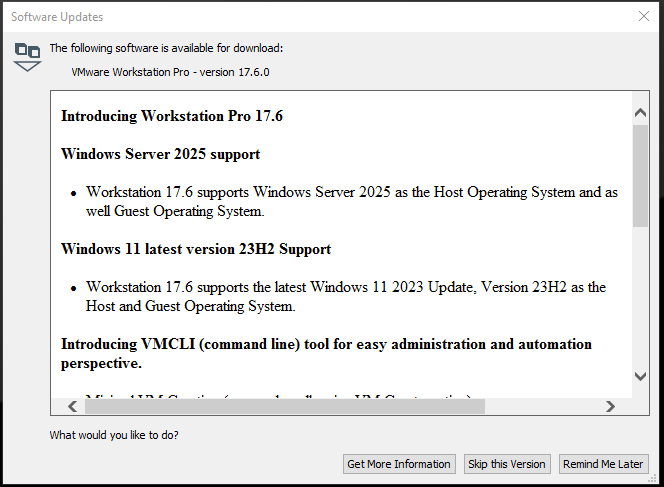The height and width of the screenshot is (487, 664).
Task: Click the vertical scrollbar thumb
Action: [x=640, y=175]
